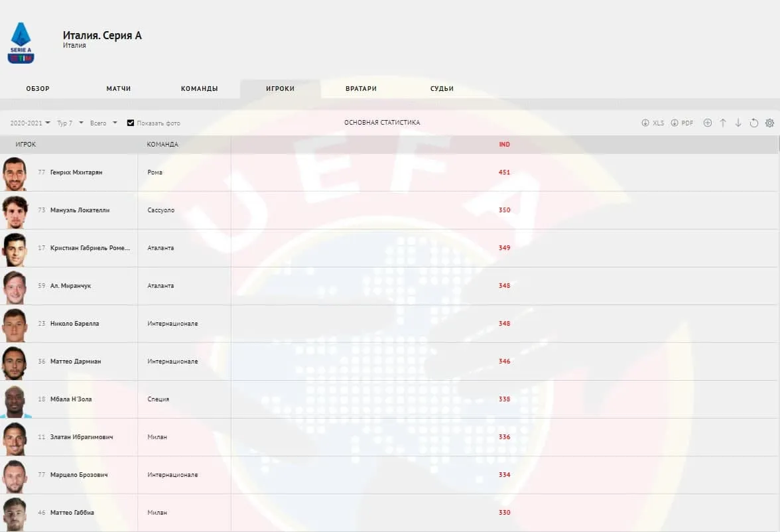Open Марцело Брозович player link
The height and width of the screenshot is (532, 780).
point(79,475)
